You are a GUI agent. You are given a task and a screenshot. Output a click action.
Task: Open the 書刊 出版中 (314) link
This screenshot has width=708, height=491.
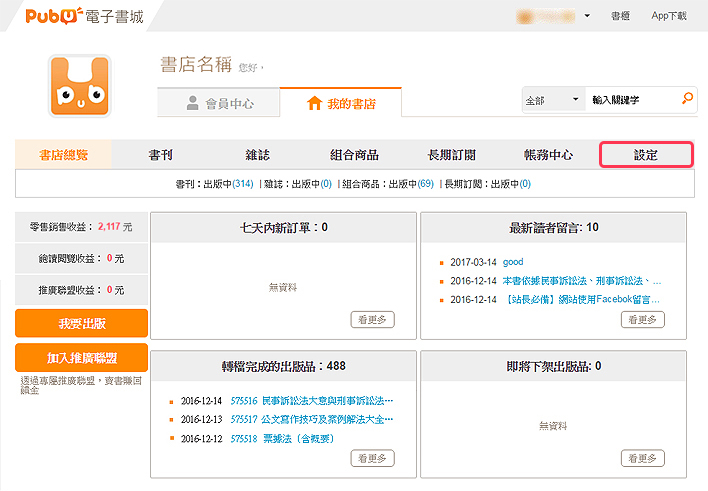click(x=214, y=184)
